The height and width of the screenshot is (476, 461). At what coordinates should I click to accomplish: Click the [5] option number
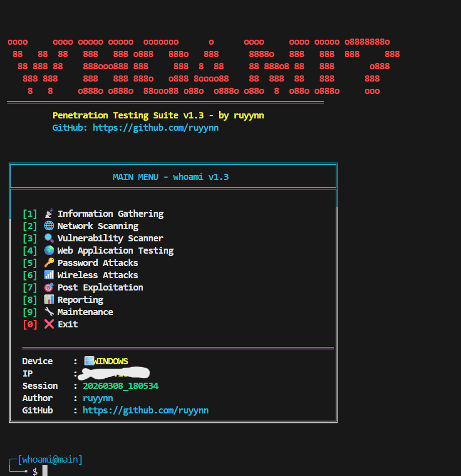(30, 263)
